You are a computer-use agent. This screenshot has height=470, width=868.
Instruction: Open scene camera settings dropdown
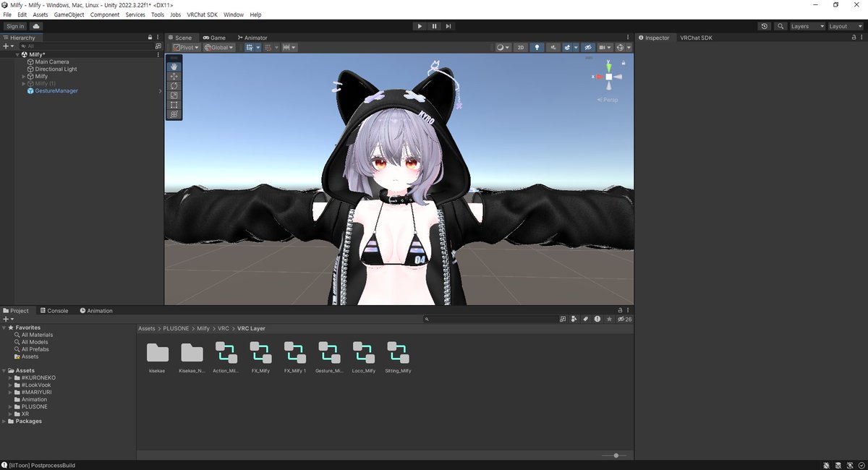click(605, 47)
